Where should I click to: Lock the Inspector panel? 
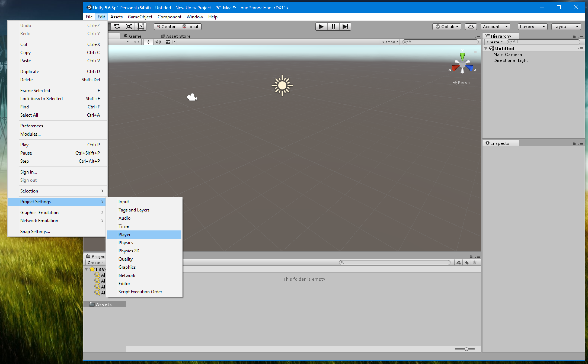pyautogui.click(x=574, y=144)
